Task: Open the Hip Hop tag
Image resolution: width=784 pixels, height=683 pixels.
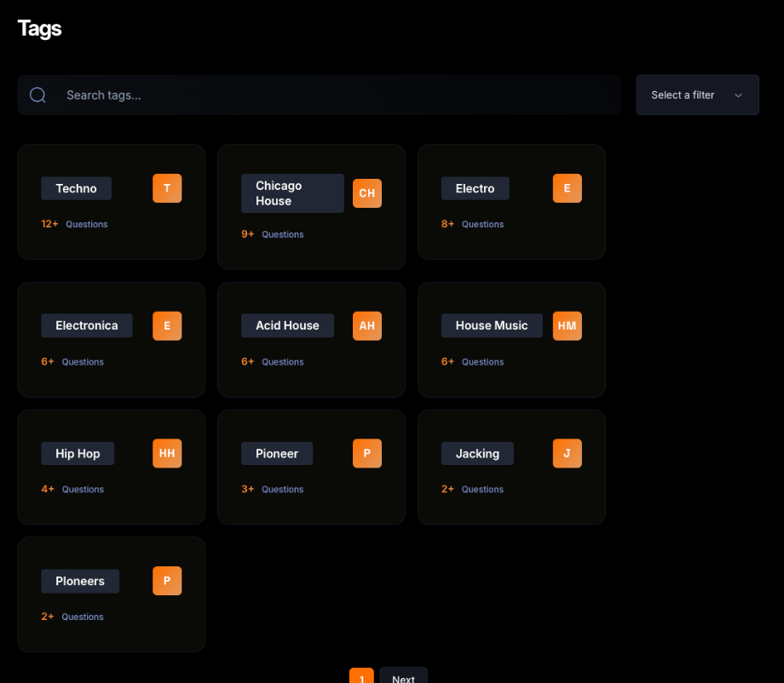Action: point(78,453)
